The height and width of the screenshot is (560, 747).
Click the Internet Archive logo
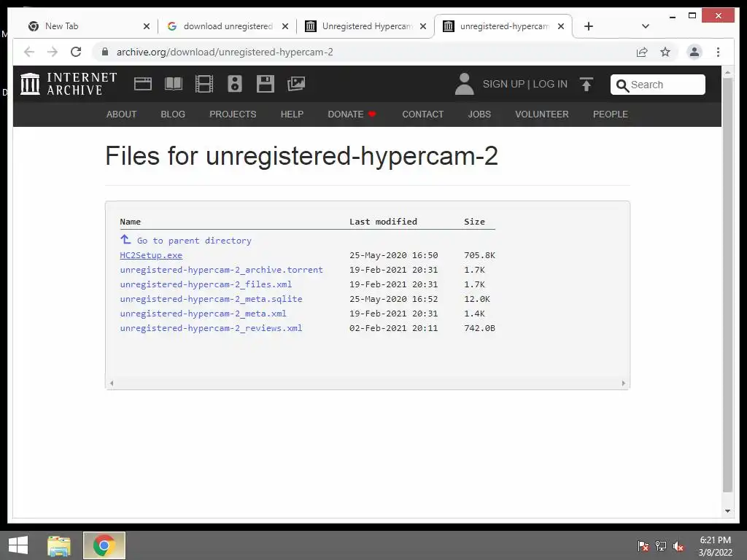pyautogui.click(x=69, y=84)
